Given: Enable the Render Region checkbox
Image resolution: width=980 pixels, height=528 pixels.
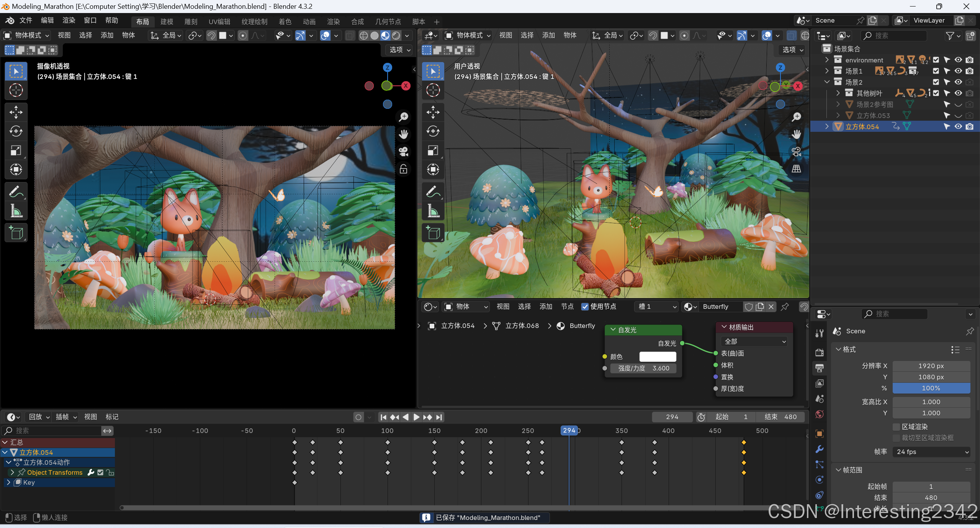Looking at the screenshot, I should pyautogui.click(x=896, y=426).
